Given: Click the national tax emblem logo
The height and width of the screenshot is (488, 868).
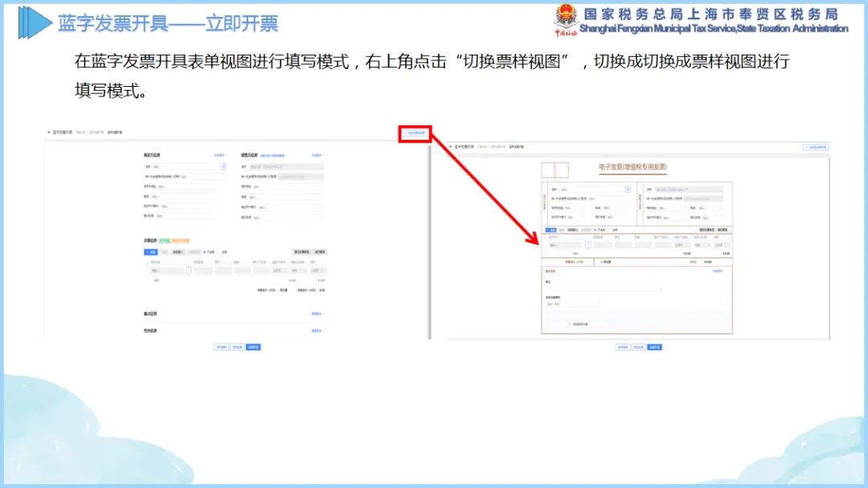Looking at the screenshot, I should (x=566, y=17).
